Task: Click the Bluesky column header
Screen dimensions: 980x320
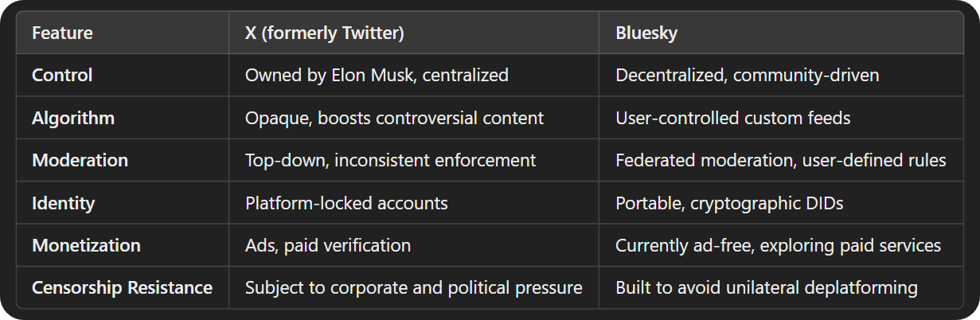Action: [646, 33]
